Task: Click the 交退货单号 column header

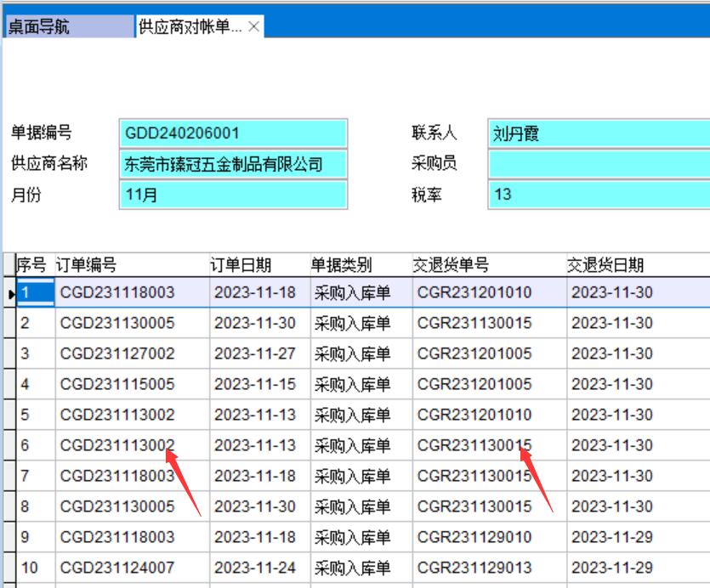Action: (x=489, y=265)
